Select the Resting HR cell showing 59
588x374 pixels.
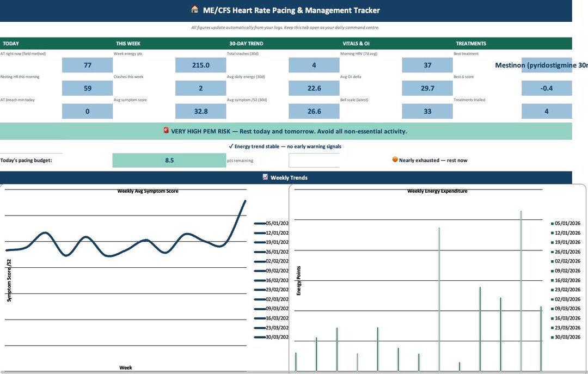tap(87, 88)
